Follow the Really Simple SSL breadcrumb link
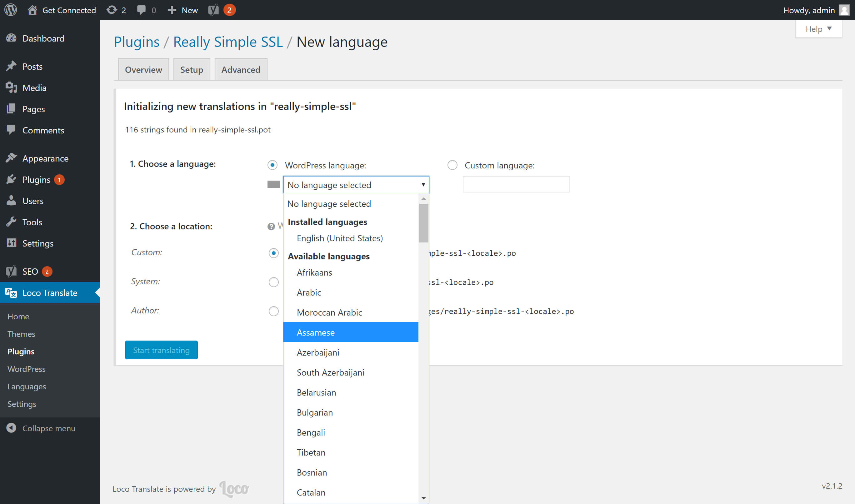This screenshot has height=504, width=855. (x=228, y=42)
